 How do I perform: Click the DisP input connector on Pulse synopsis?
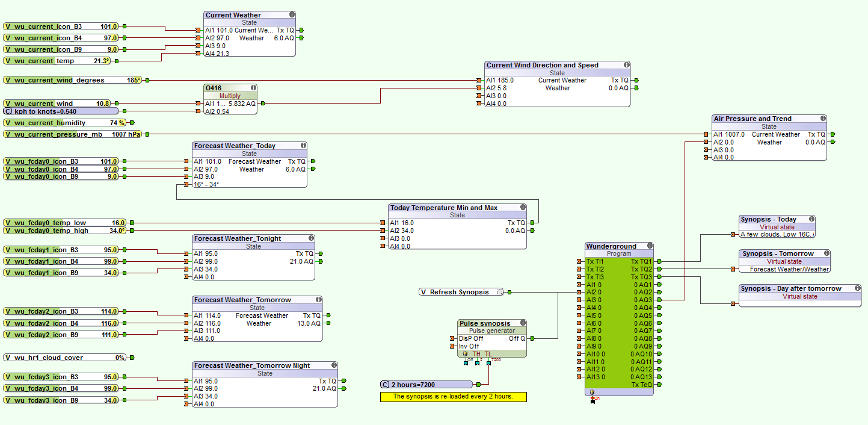(452, 338)
